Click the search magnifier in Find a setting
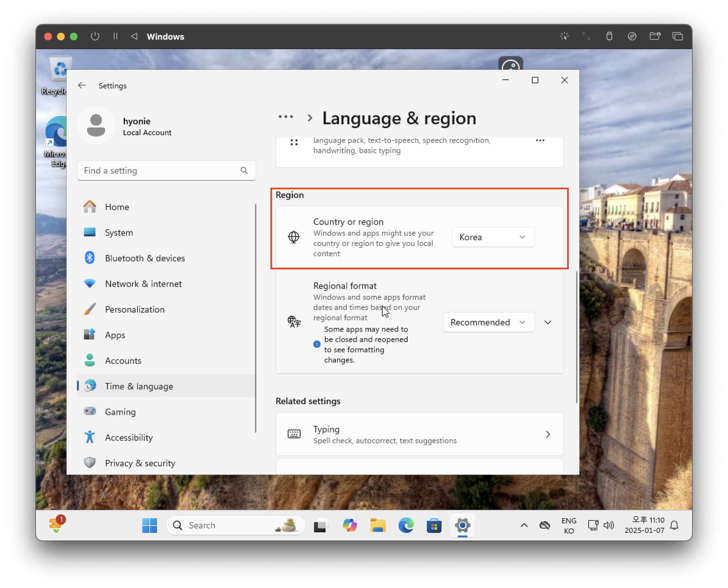The width and height of the screenshot is (728, 588). 244,170
